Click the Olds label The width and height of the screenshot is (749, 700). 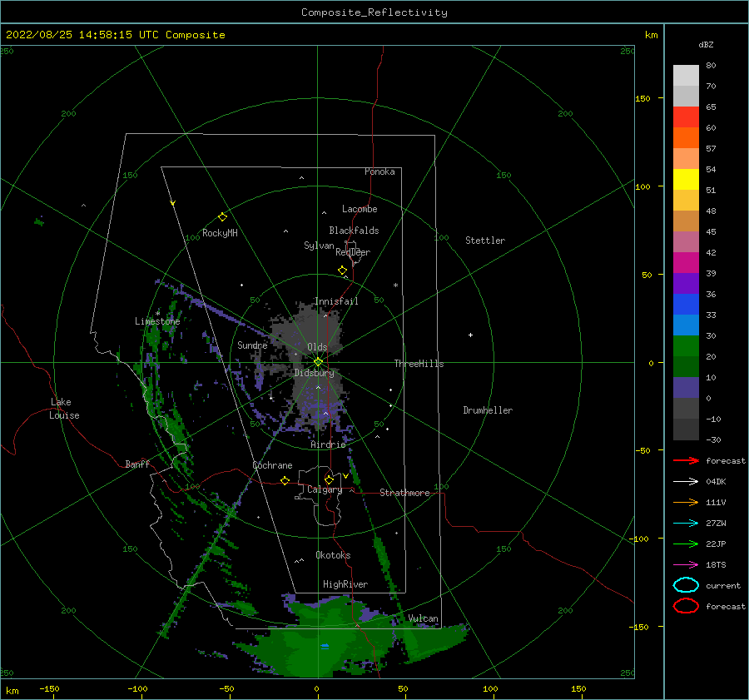click(317, 347)
